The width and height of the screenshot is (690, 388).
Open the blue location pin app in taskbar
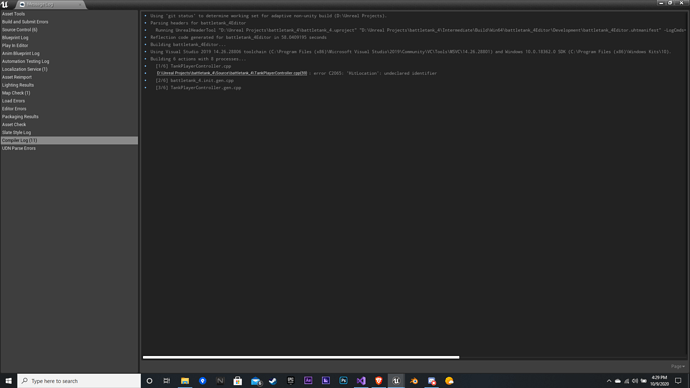pyautogui.click(x=202, y=381)
